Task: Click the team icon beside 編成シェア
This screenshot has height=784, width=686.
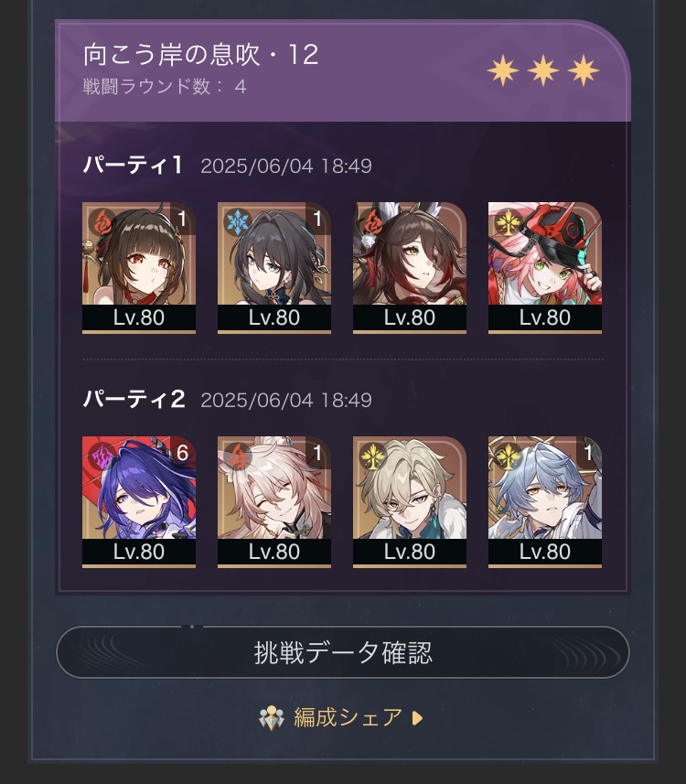Action: pos(272,718)
